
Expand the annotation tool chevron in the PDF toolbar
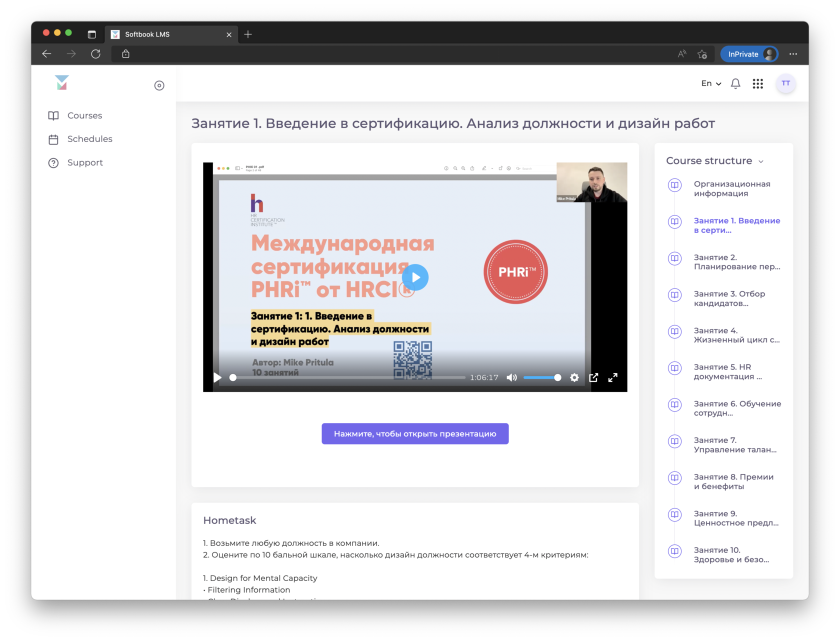[492, 168]
